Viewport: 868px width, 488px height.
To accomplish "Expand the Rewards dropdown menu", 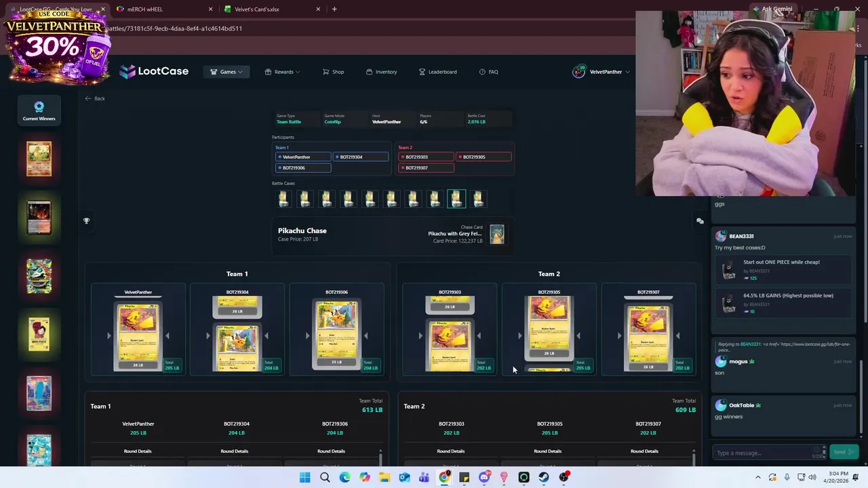I will (x=282, y=72).
